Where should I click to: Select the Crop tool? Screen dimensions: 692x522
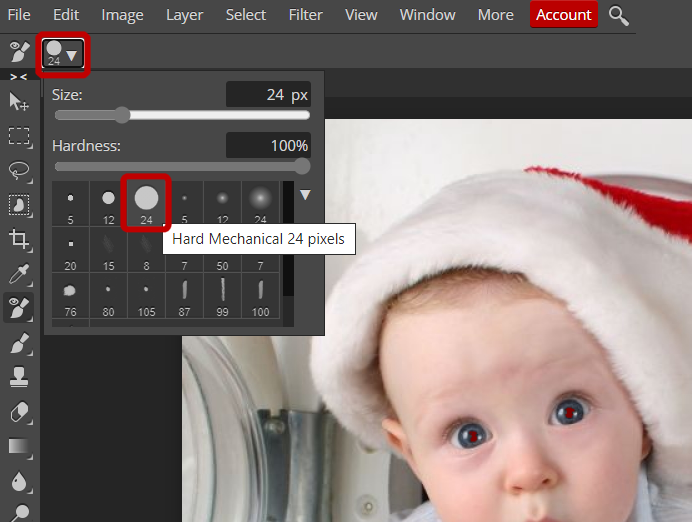click(x=19, y=239)
